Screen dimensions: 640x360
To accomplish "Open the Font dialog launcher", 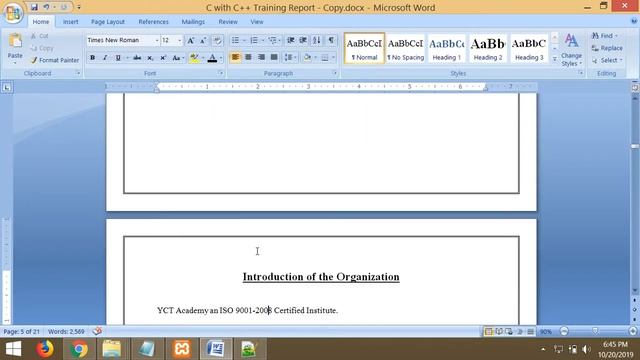I will [221, 73].
